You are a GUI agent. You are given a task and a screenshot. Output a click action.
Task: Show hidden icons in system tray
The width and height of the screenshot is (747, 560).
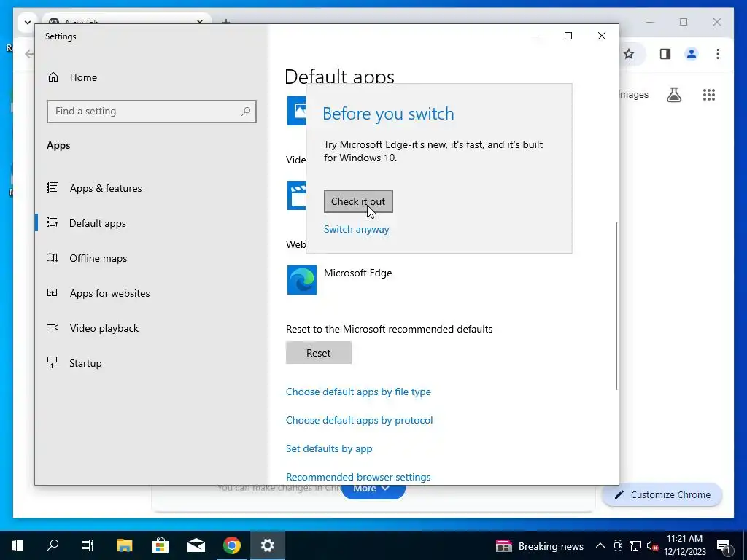tap(600, 545)
